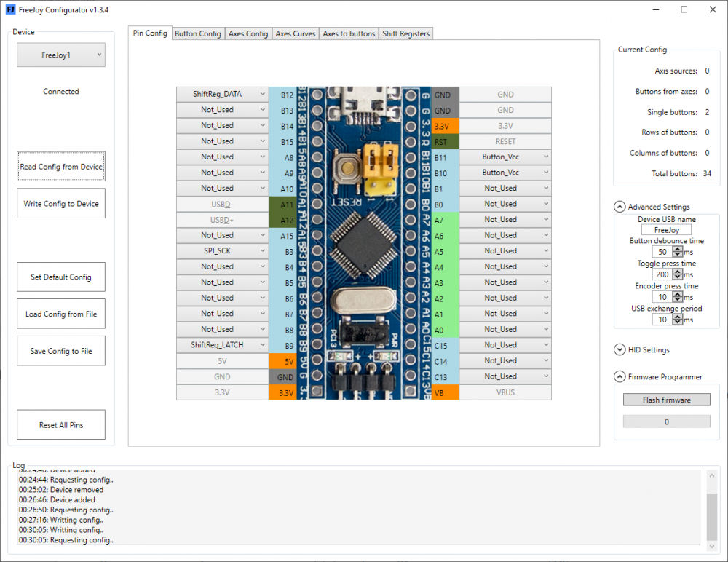Expand the Firmware Programmer chevron icon

click(619, 377)
